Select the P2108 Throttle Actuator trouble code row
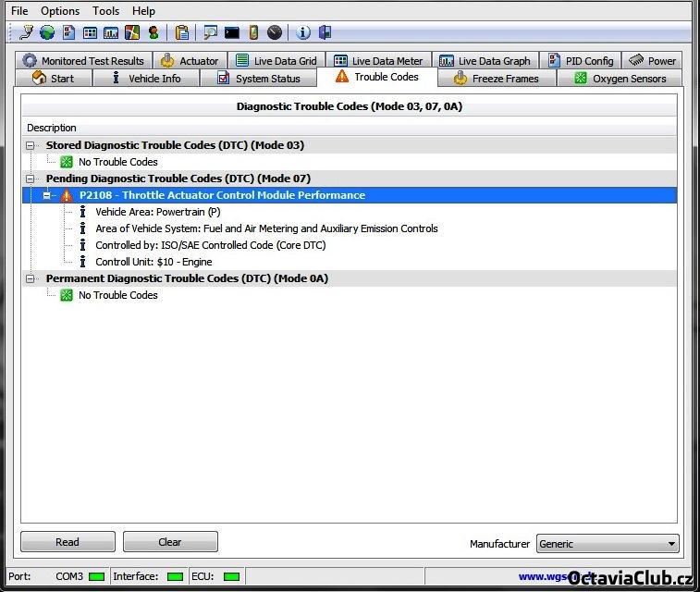Screen dimensions: 700x592 (222, 195)
